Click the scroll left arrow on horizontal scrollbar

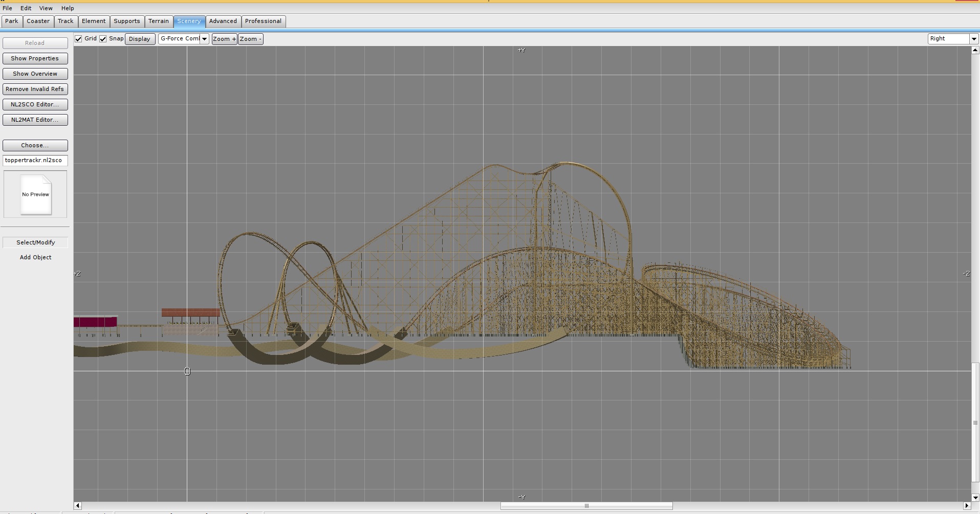pyautogui.click(x=78, y=506)
